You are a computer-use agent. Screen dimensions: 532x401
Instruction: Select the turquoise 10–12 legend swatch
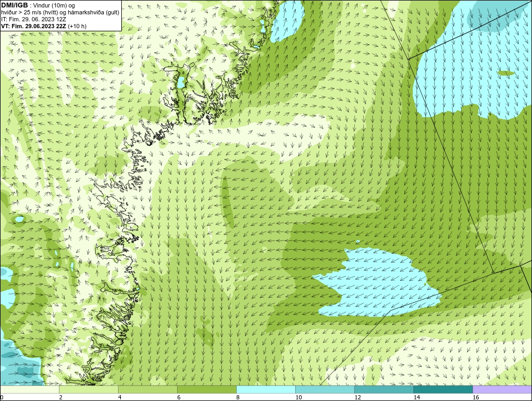325,389
